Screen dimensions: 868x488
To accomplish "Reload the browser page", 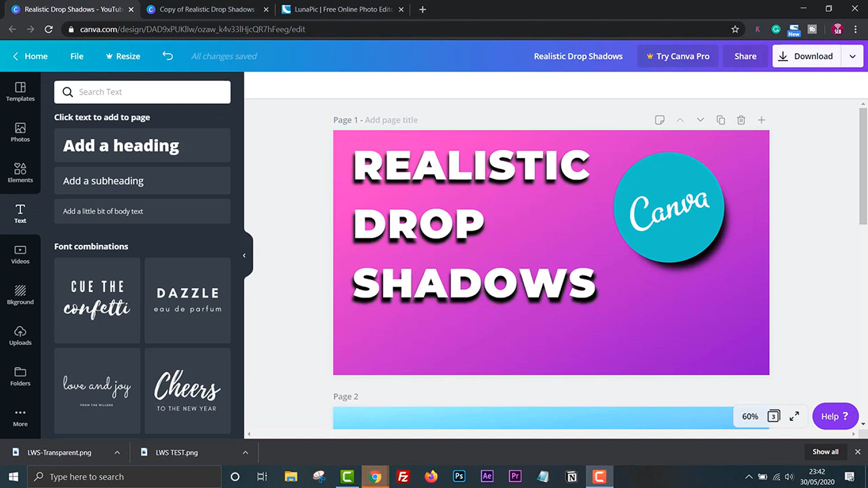I will pos(49,29).
